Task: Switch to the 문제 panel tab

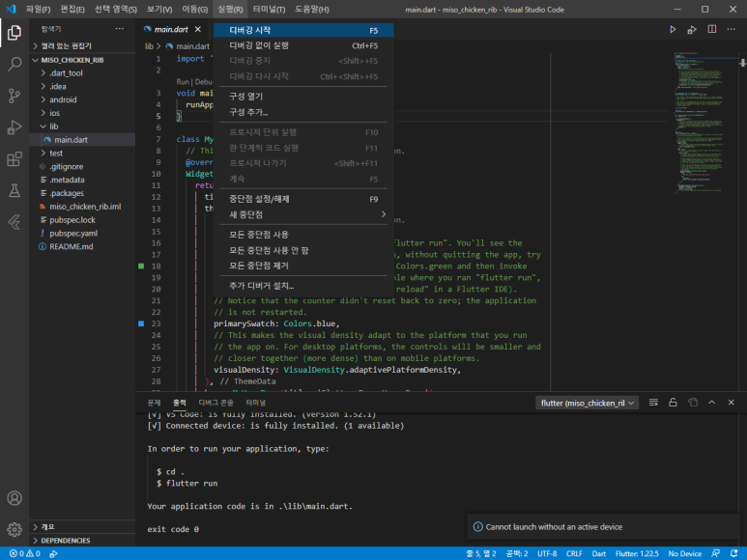Action: coord(155,403)
